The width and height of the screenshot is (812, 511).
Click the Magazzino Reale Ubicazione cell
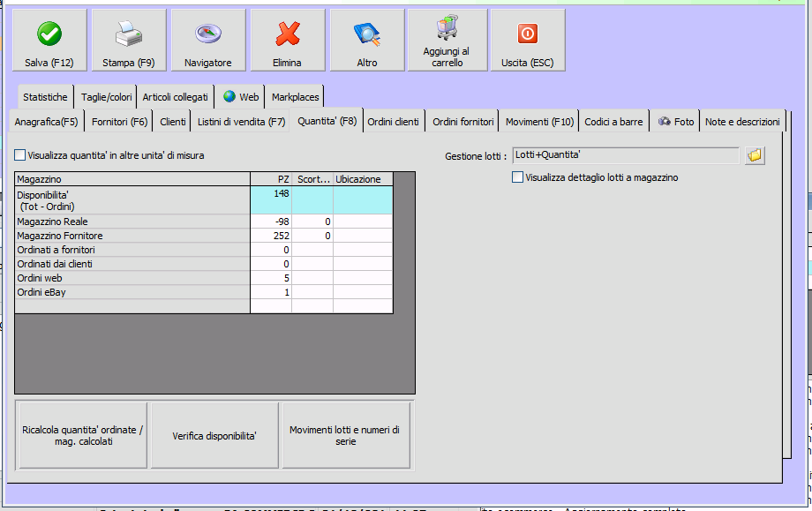click(x=363, y=222)
